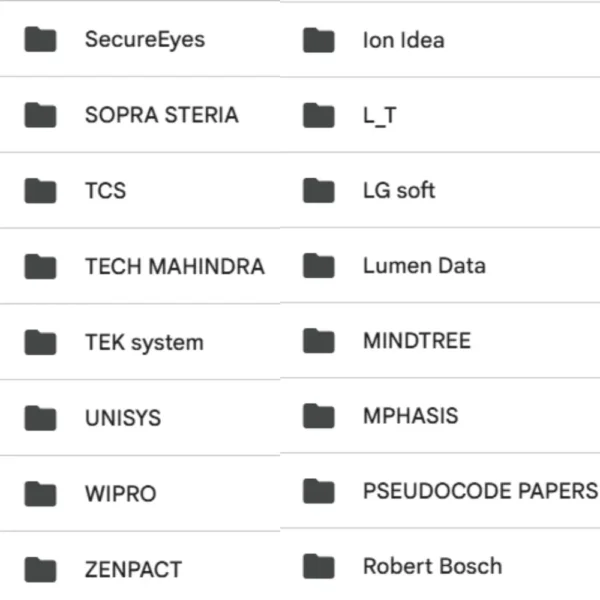Select the Ion Idea folder icon
Viewport: 600px width, 600px height.
coord(318,41)
